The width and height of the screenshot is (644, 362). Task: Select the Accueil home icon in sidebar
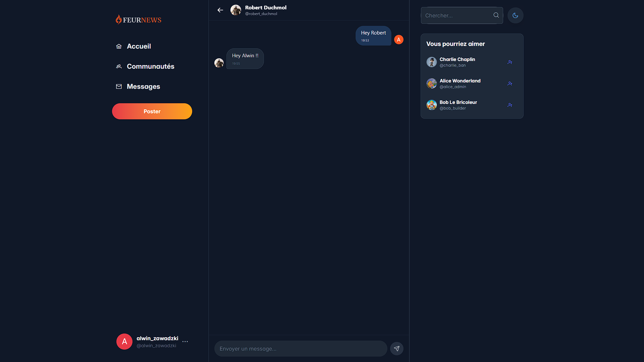pos(119,46)
